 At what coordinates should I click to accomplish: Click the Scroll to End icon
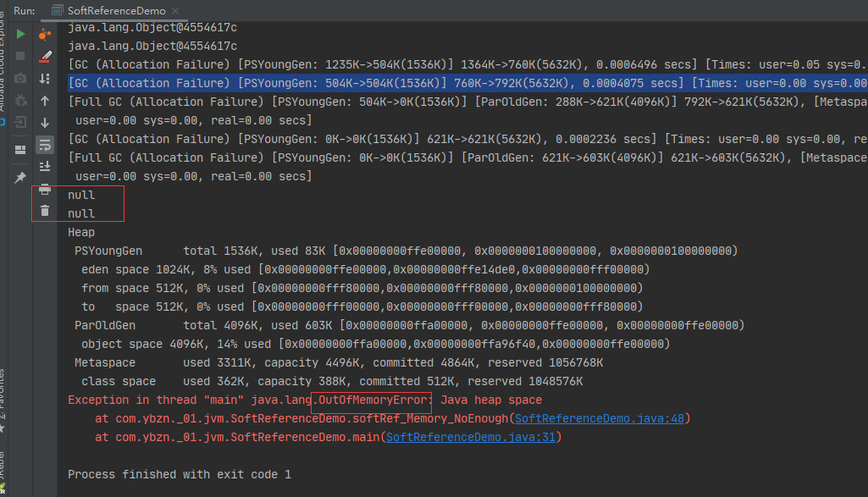point(45,166)
